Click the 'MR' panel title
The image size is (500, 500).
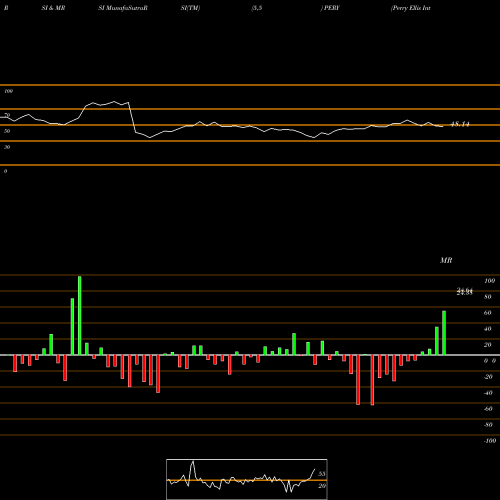446,260
